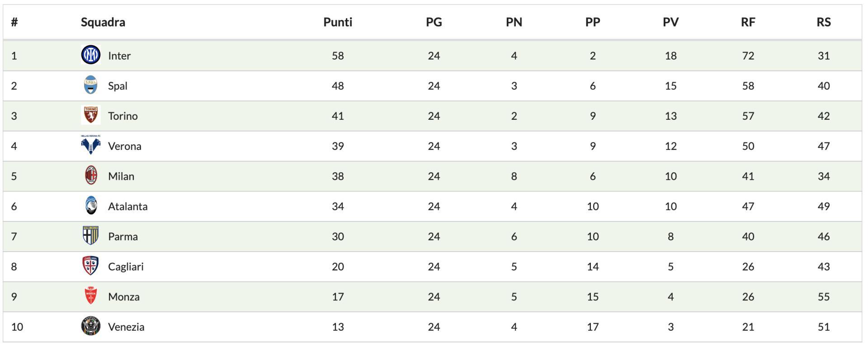The image size is (868, 351).
Task: Click the Monza club logo
Action: point(91,296)
